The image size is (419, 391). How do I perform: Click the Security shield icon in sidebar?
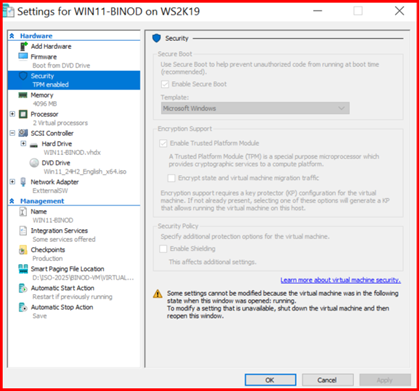pyautogui.click(x=23, y=76)
